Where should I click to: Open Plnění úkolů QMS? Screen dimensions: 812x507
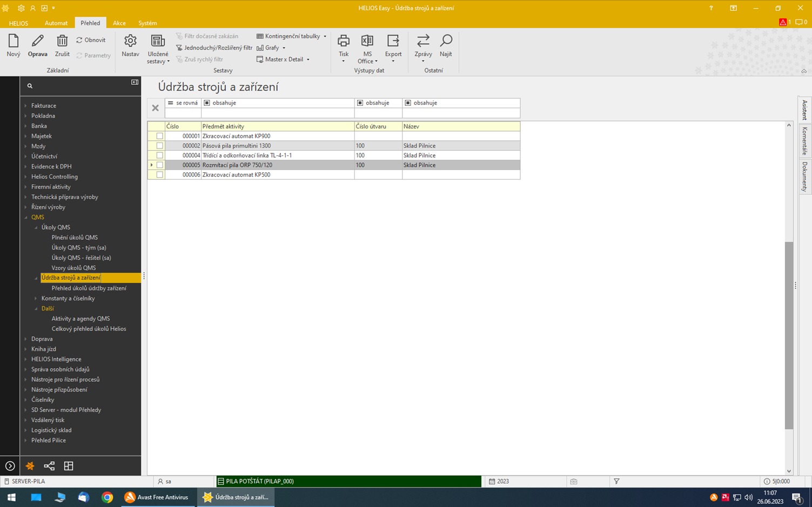(75, 238)
